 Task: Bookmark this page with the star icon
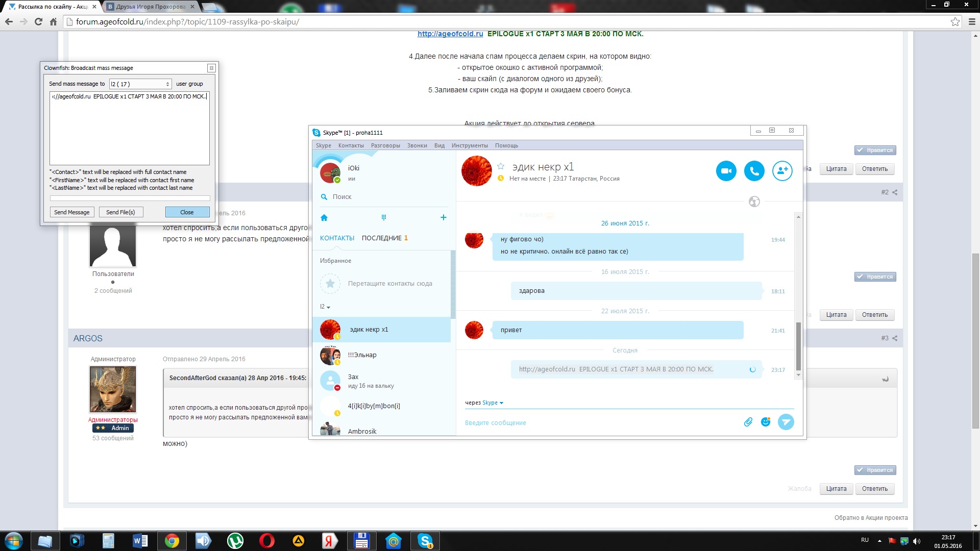tap(955, 21)
